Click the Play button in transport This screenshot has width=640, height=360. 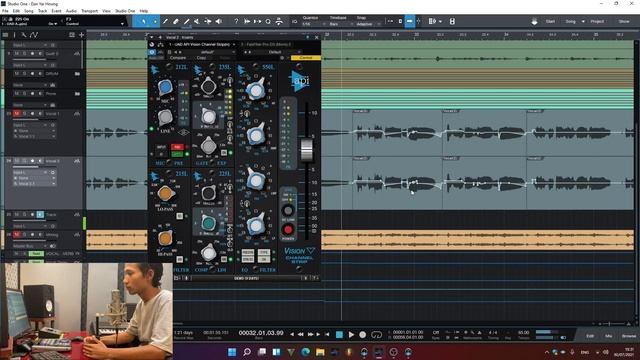(351, 335)
